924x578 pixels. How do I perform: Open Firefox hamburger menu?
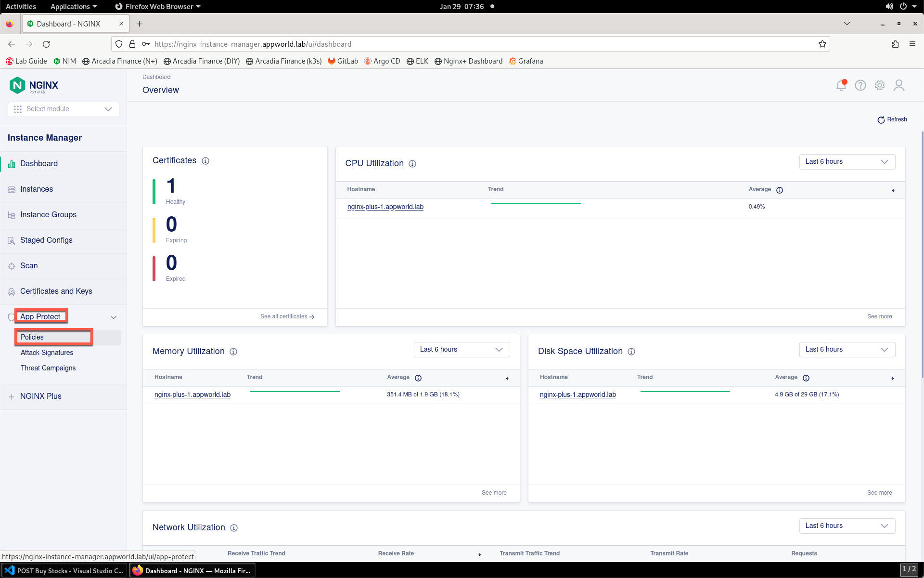(x=912, y=44)
